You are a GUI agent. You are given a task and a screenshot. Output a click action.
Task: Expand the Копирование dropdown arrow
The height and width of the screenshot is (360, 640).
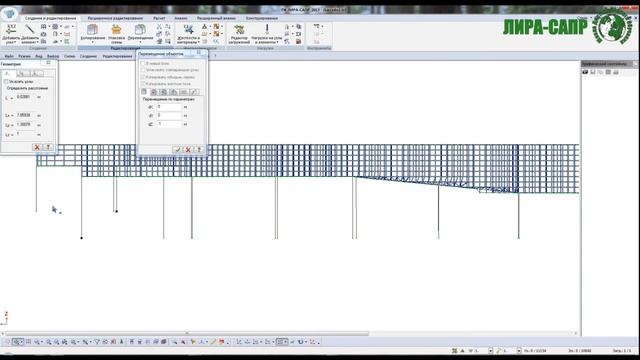[x=93, y=42]
